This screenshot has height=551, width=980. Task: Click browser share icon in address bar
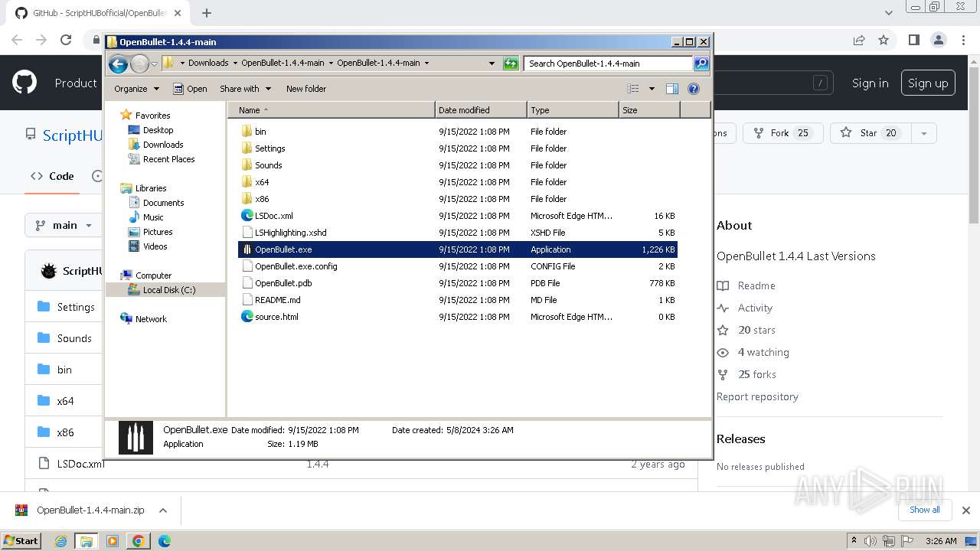tap(859, 40)
